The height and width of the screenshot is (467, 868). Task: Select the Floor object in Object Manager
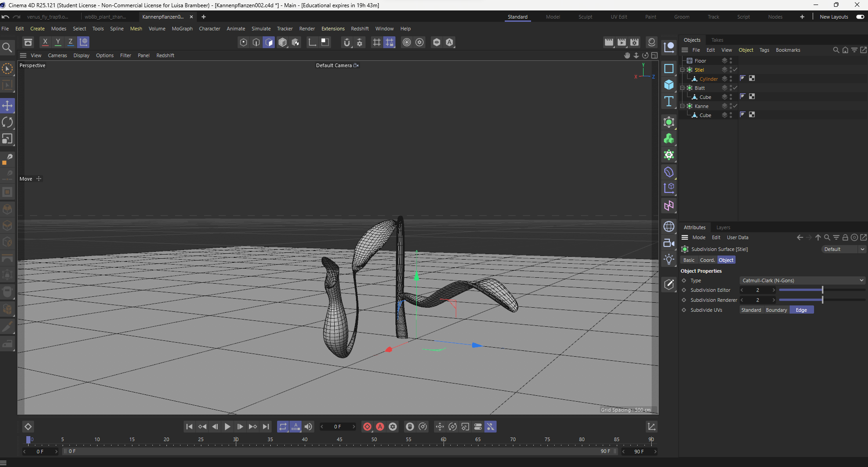(700, 61)
